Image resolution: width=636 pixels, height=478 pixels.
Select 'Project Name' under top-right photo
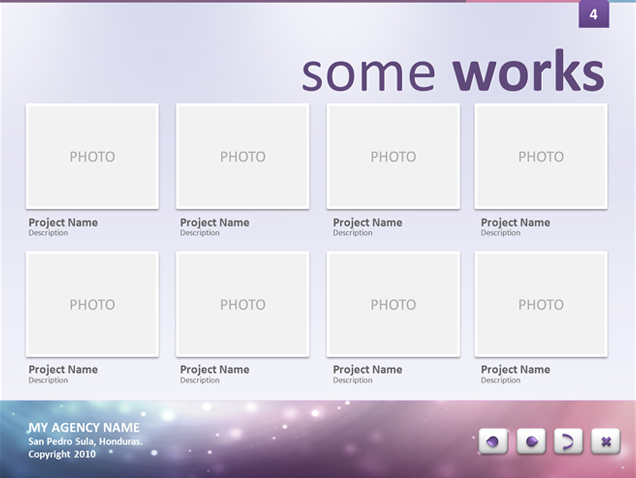click(516, 222)
